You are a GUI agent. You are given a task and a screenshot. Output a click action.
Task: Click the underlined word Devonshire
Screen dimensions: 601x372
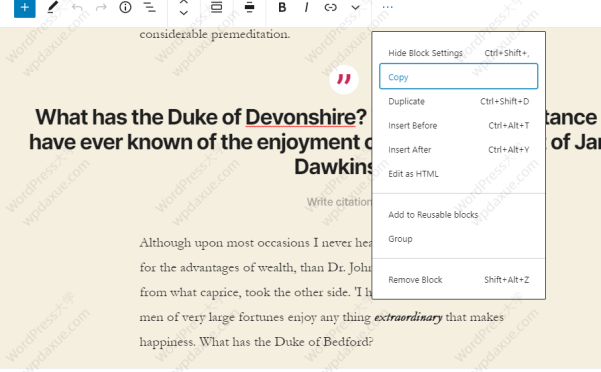click(x=301, y=117)
